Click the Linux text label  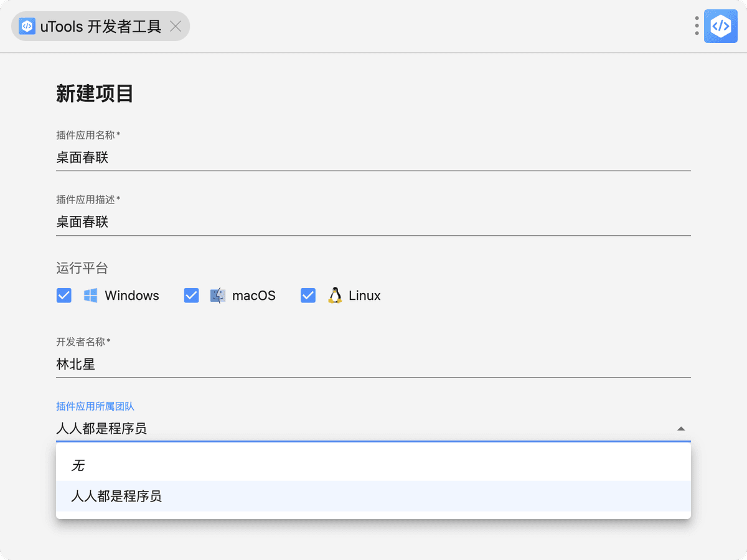tap(365, 296)
